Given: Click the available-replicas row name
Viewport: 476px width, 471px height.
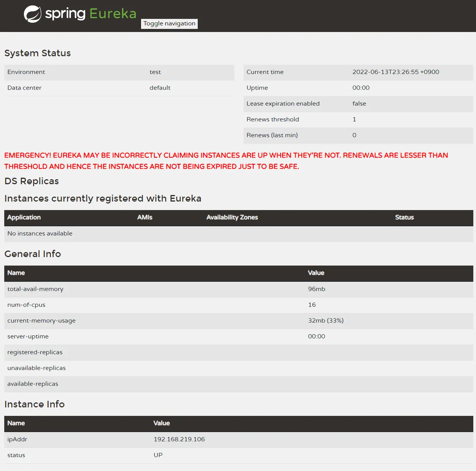Looking at the screenshot, I should click(x=33, y=384).
